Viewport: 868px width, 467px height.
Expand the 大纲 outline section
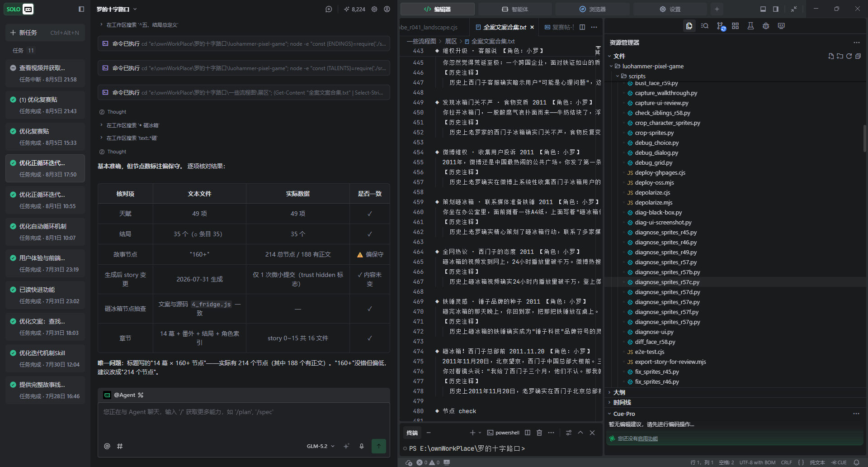[x=619, y=392]
